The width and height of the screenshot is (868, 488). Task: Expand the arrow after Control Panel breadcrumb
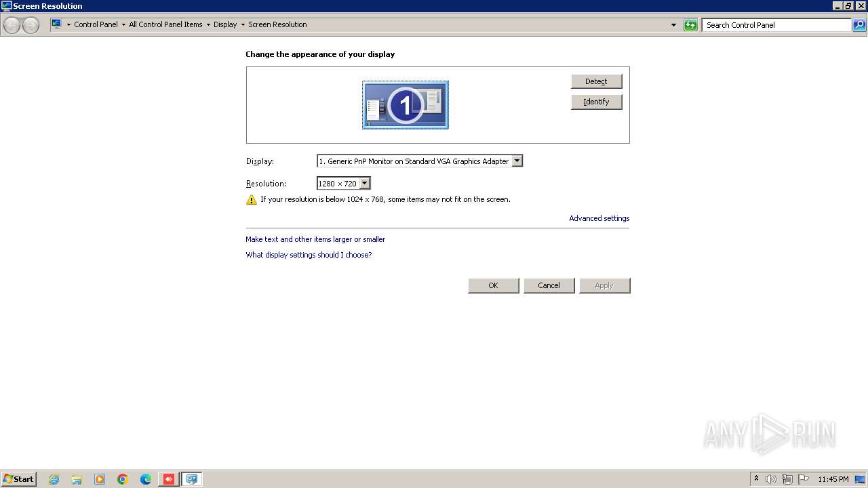123,24
